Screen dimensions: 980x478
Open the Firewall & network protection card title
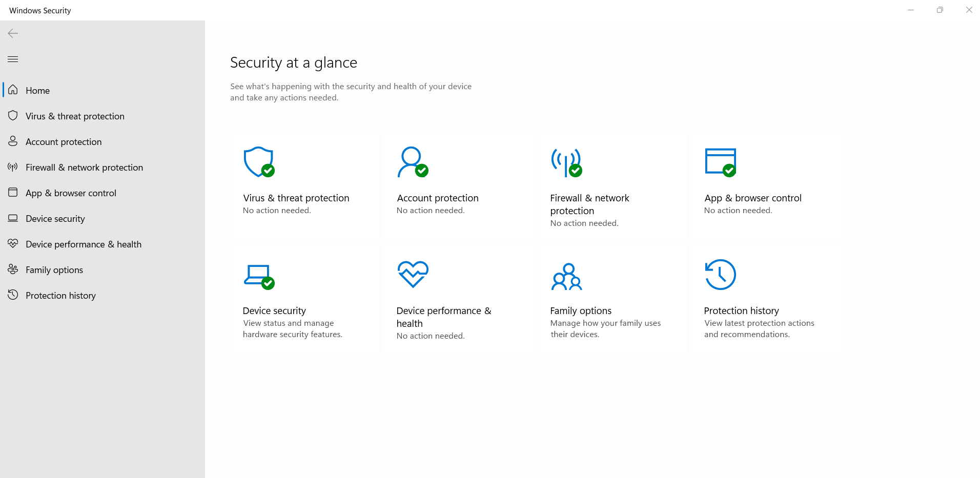[589, 204]
